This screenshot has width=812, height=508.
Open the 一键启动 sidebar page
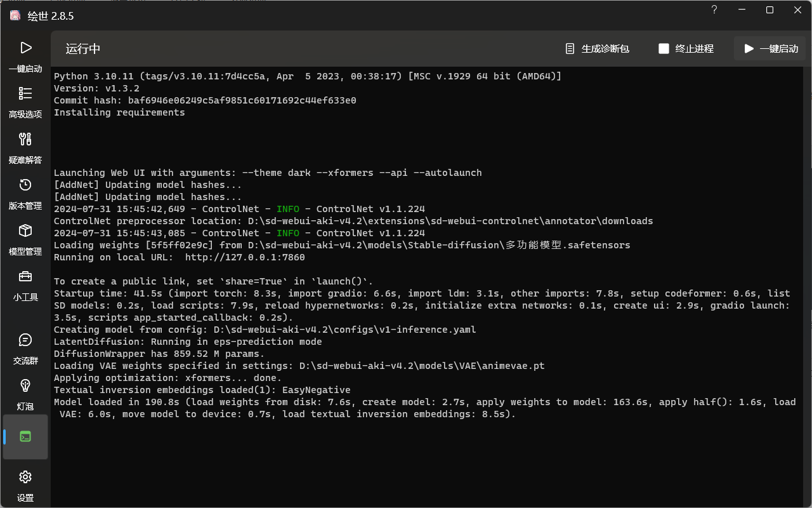pyautogui.click(x=25, y=56)
